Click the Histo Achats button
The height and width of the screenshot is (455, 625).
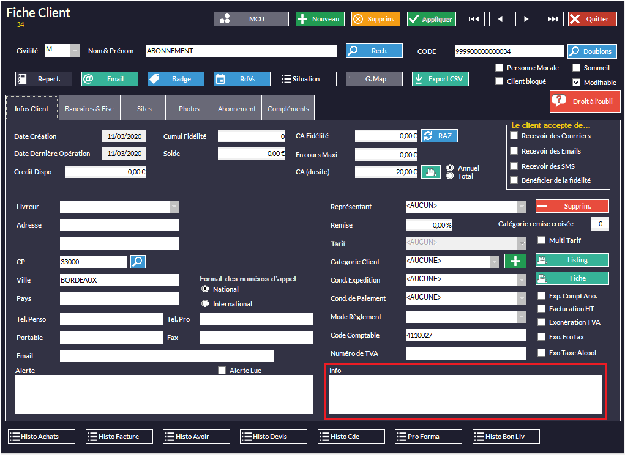click(x=43, y=437)
